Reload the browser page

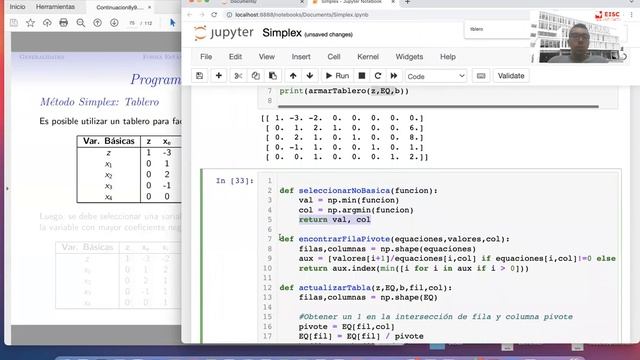point(214,15)
